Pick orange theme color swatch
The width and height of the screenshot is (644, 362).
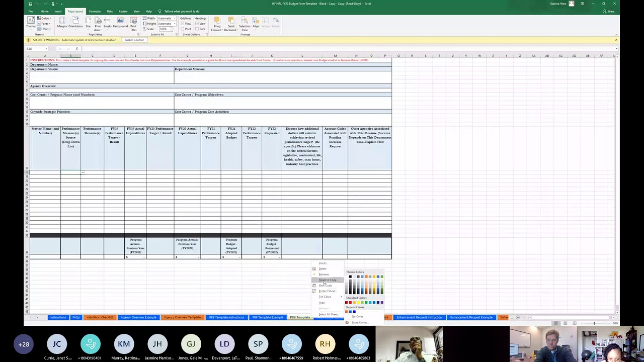[366, 277]
